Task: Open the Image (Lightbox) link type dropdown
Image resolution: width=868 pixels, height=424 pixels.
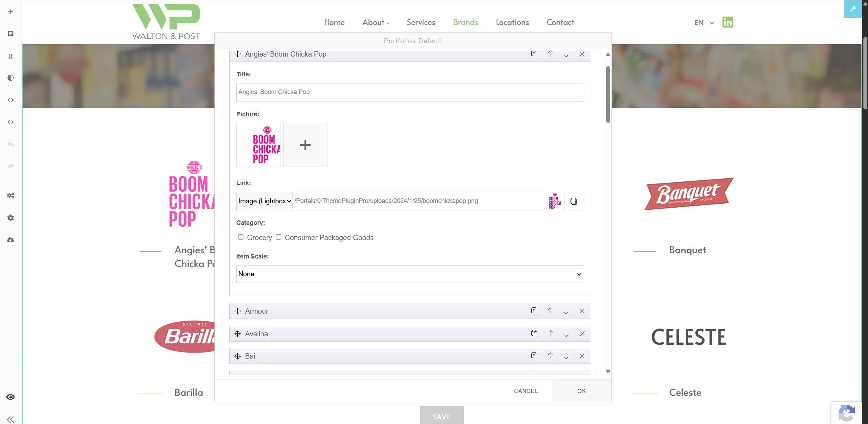Action: [265, 201]
